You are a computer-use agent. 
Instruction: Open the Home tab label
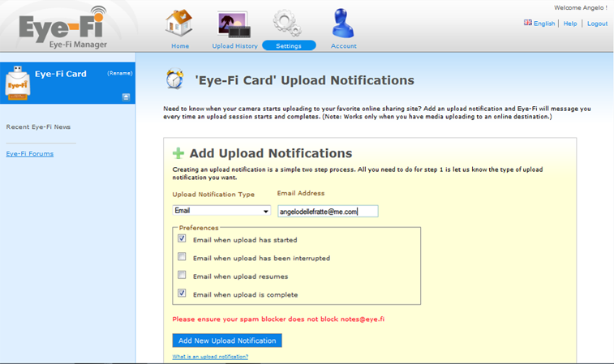coord(180,45)
